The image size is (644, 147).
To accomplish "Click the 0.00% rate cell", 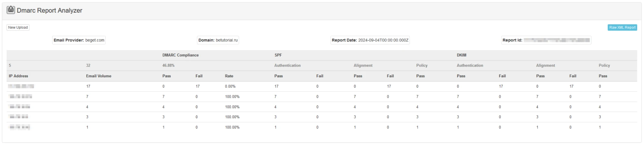I will (230, 86).
